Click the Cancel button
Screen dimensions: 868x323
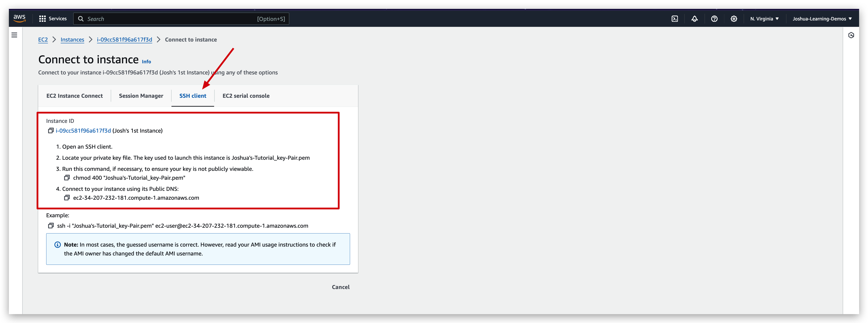tap(340, 287)
